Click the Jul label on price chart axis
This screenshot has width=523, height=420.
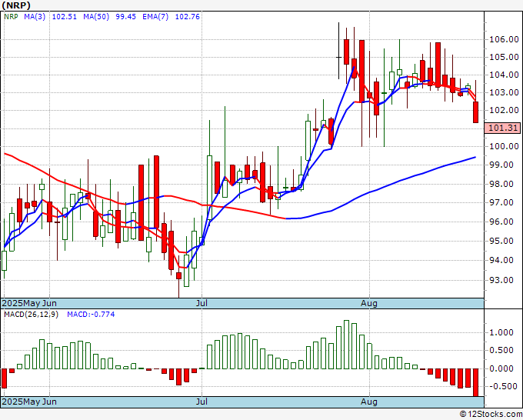202,303
